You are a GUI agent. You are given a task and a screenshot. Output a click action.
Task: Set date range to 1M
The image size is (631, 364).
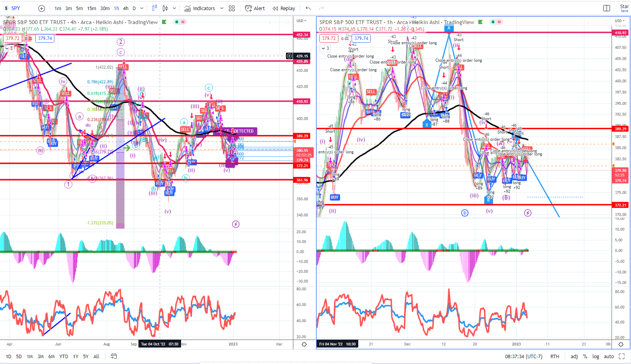tap(30, 356)
